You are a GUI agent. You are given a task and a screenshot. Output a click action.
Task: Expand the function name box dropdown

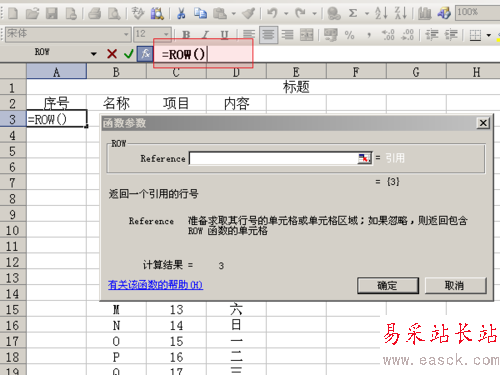94,53
